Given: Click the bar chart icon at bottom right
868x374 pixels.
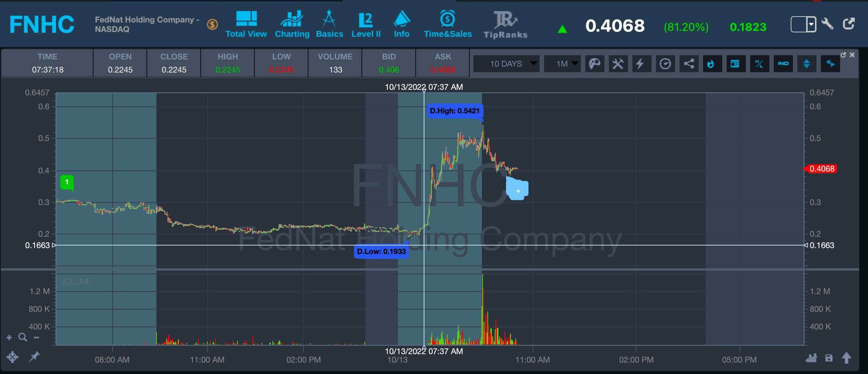Looking at the screenshot, I should click(811, 357).
